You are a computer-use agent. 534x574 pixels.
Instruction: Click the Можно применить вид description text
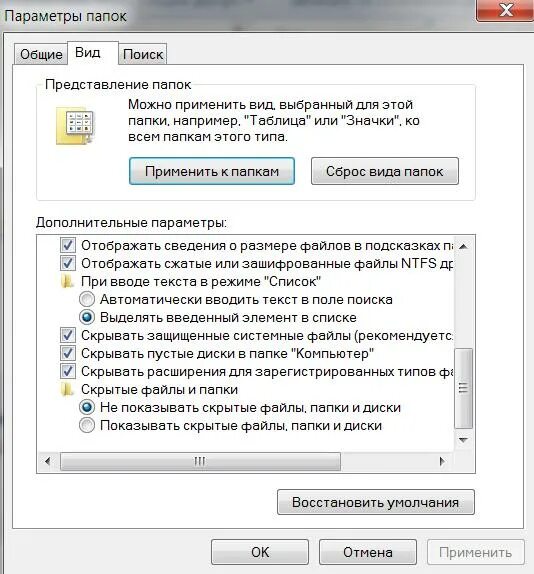click(274, 120)
